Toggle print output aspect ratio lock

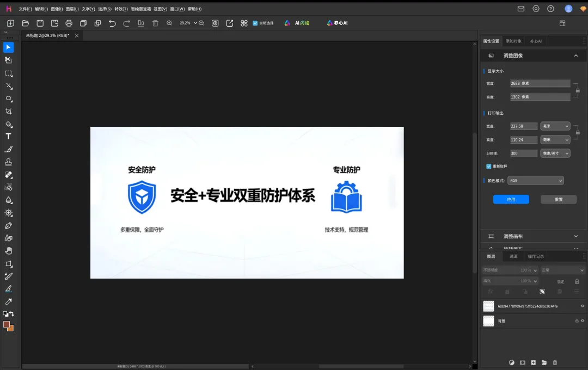pyautogui.click(x=578, y=132)
